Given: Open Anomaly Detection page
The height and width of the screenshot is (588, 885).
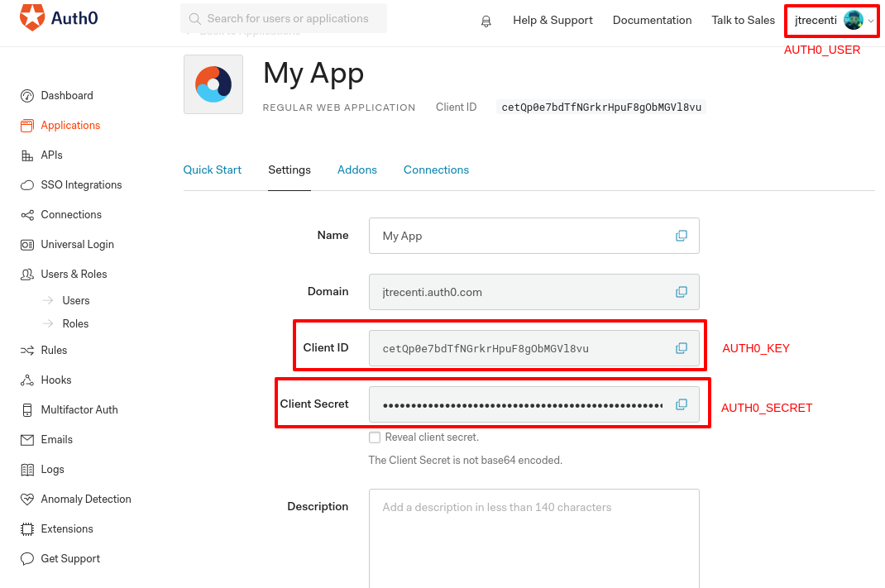Looking at the screenshot, I should (86, 500).
